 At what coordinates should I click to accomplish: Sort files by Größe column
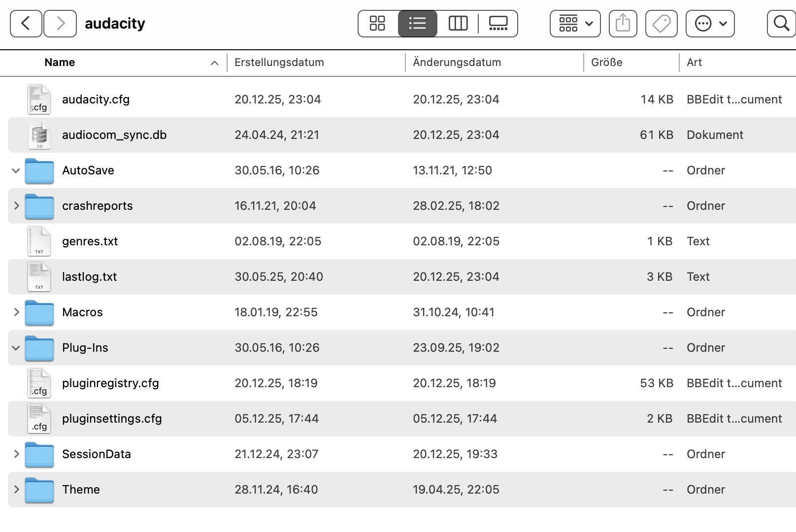[606, 63]
